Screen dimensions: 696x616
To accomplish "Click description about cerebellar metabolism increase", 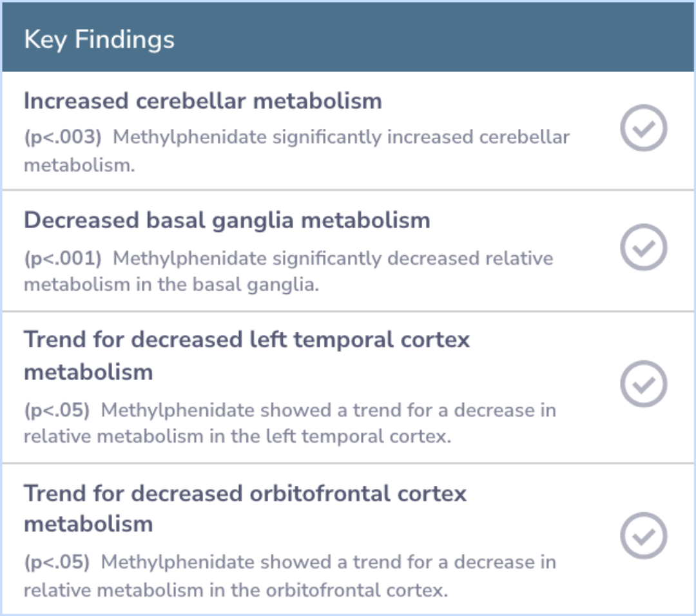I will (296, 151).
